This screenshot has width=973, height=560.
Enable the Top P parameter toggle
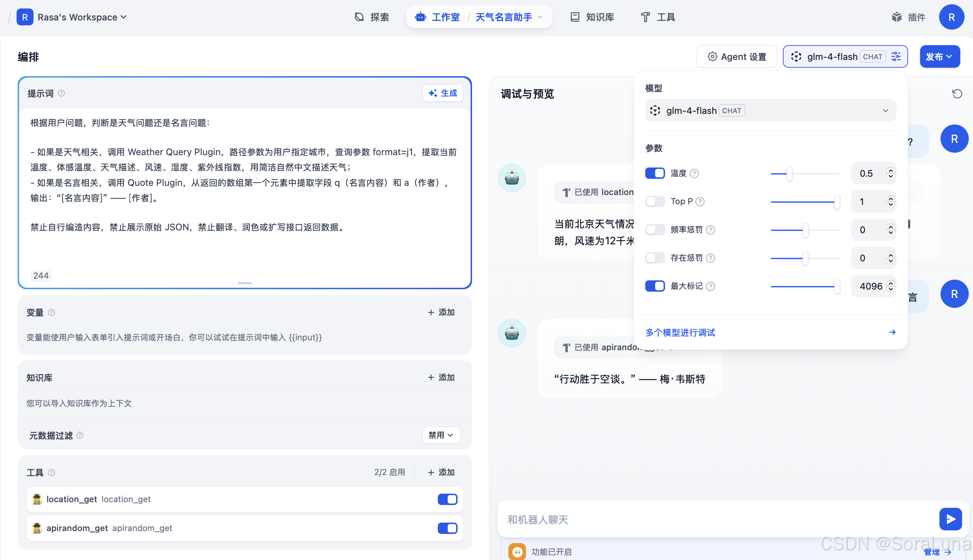[x=654, y=202]
